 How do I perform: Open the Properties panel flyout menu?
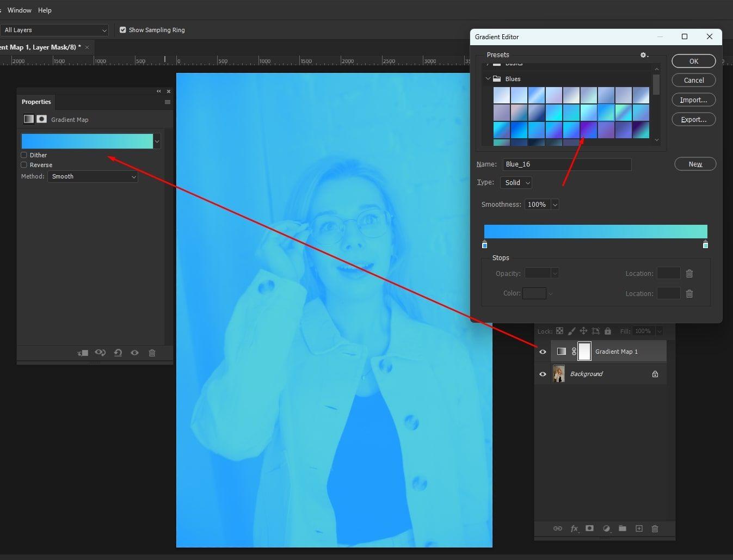point(168,102)
